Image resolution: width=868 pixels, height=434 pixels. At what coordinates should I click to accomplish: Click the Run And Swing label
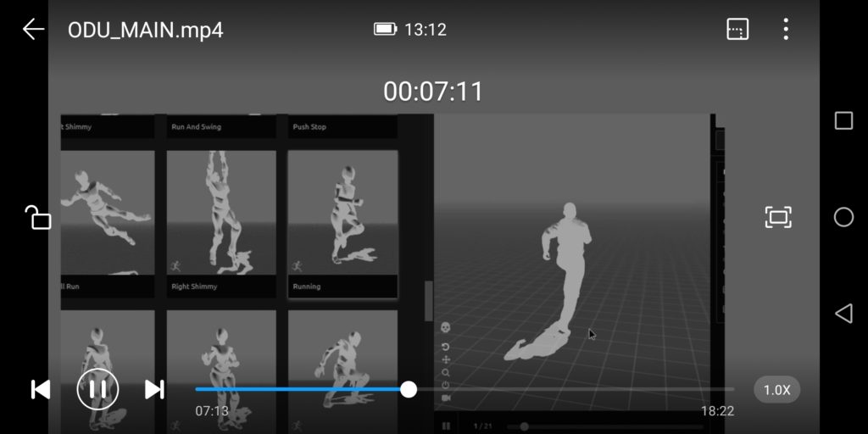point(197,127)
